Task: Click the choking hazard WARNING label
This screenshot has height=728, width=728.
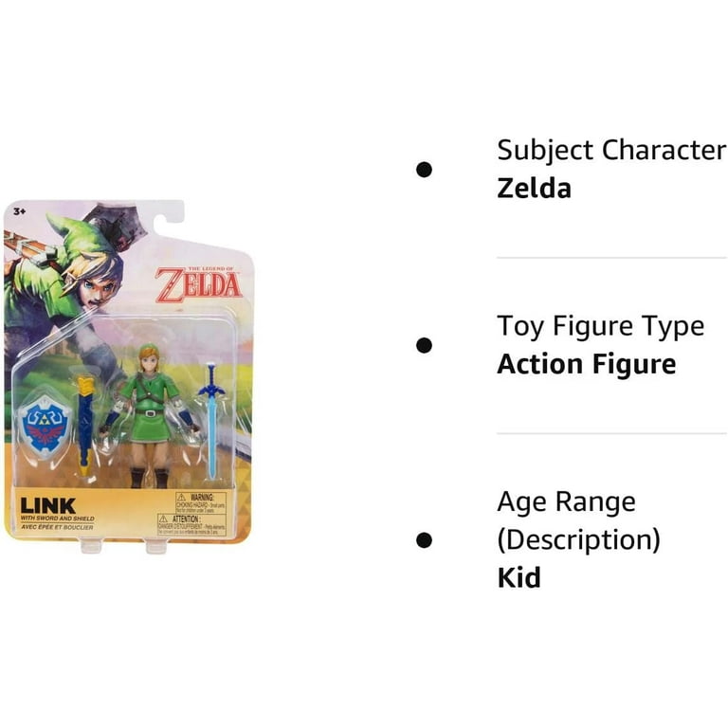Action: coord(201,502)
